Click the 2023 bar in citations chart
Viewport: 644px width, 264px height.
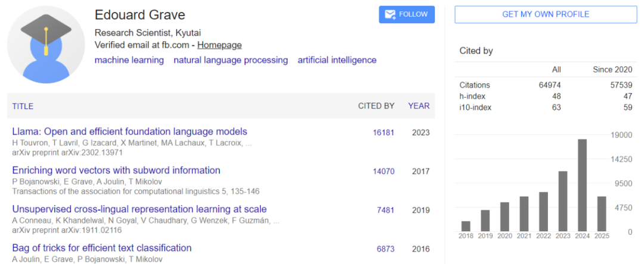[x=563, y=201]
